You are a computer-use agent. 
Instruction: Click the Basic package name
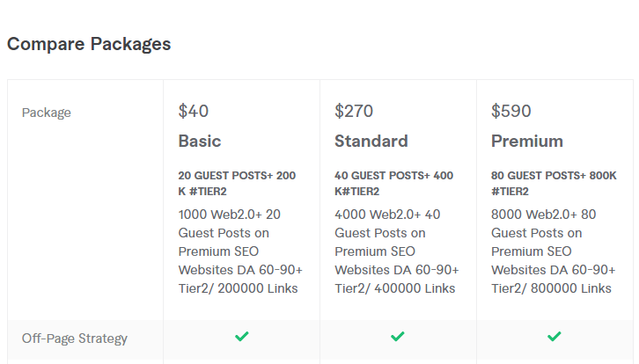200,142
